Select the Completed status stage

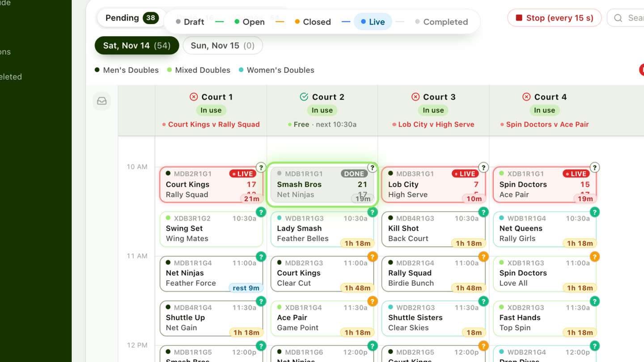(441, 22)
